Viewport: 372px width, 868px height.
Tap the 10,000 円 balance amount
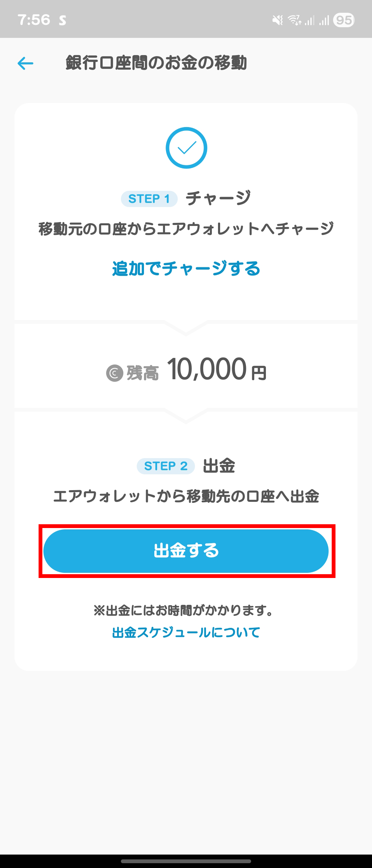click(217, 370)
